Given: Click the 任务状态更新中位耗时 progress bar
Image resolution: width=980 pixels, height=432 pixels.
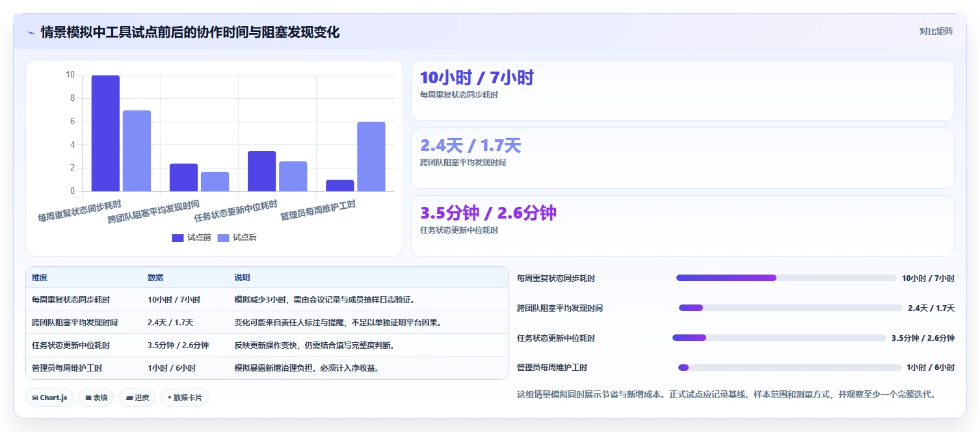Looking at the screenshot, I should coord(779,338).
